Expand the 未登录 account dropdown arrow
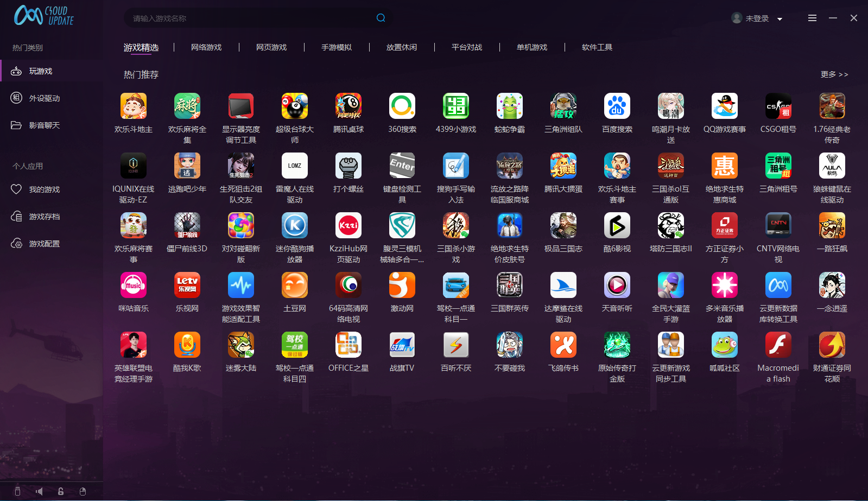Image resolution: width=868 pixels, height=501 pixels. [780, 19]
